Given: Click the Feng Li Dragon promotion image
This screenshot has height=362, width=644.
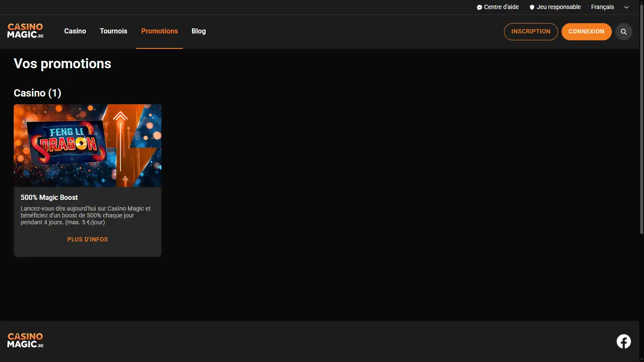Looking at the screenshot, I should click(x=88, y=145).
